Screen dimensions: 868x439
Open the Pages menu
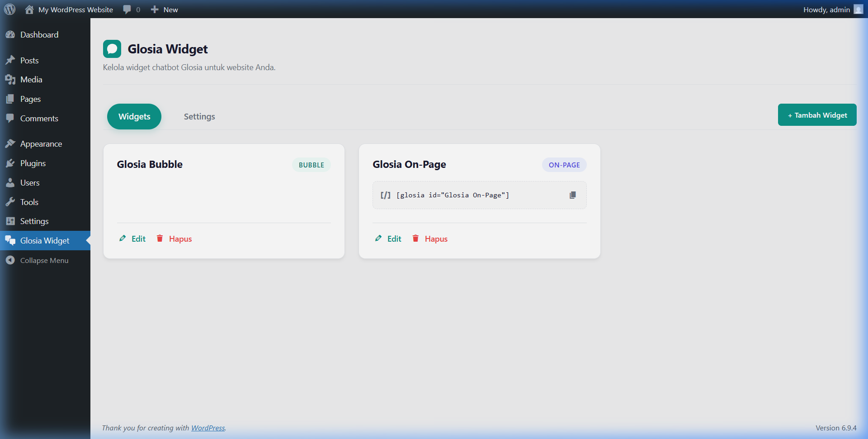tap(45, 99)
